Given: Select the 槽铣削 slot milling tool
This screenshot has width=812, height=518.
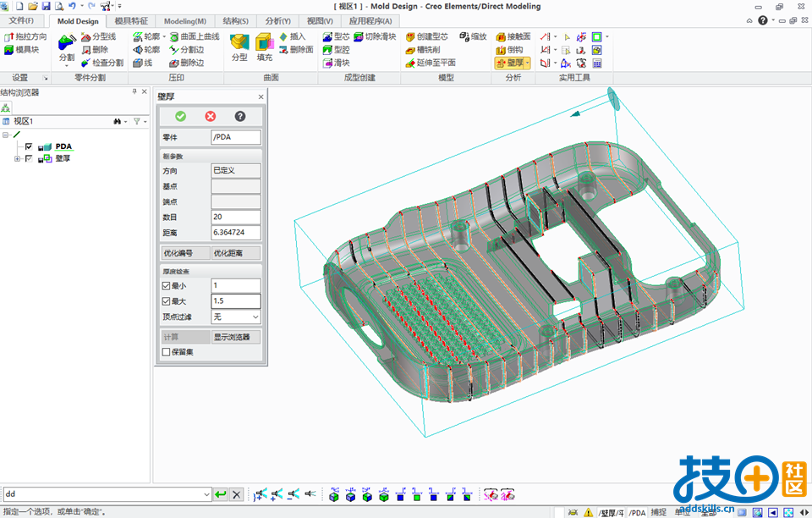Looking at the screenshot, I should click(423, 50).
